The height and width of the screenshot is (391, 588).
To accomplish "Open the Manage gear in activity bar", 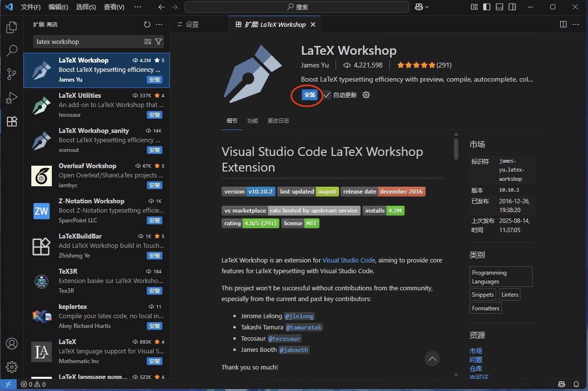I will 12,367.
